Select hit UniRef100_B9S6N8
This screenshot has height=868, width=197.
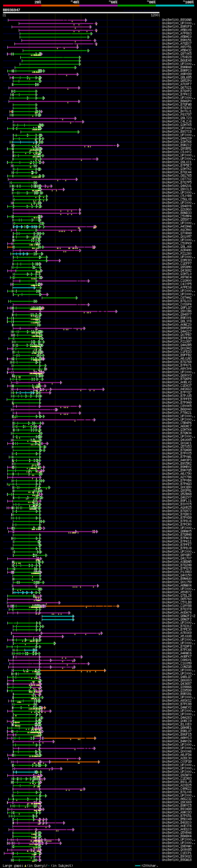click(177, 20)
